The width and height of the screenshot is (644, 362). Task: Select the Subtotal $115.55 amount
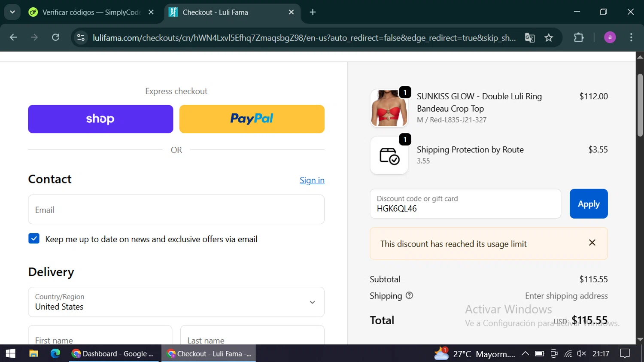(593, 279)
